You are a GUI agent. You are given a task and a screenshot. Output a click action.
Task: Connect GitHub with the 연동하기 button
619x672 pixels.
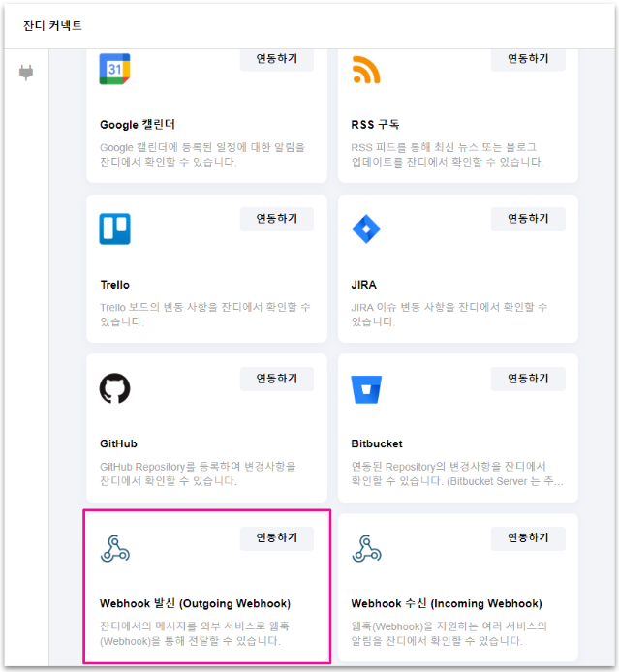tap(276, 379)
